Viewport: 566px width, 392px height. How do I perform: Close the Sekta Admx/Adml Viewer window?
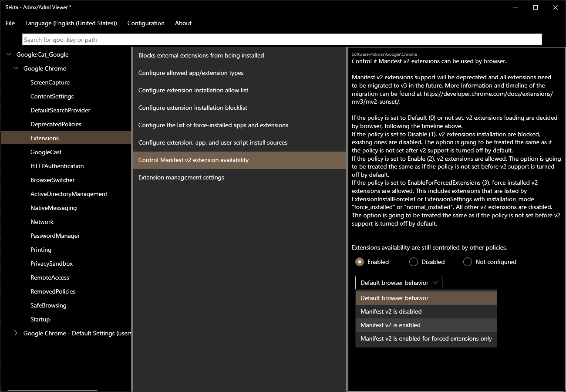(556, 7)
